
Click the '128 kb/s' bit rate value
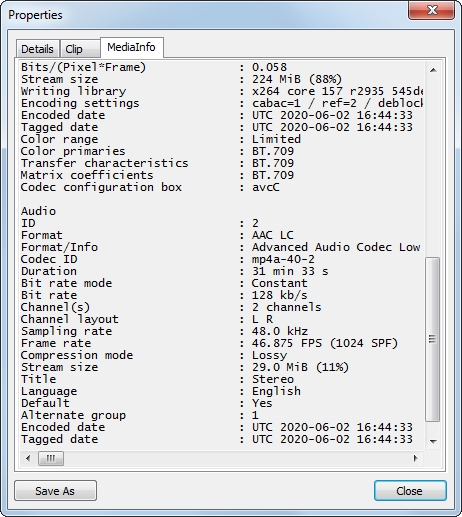(279, 295)
